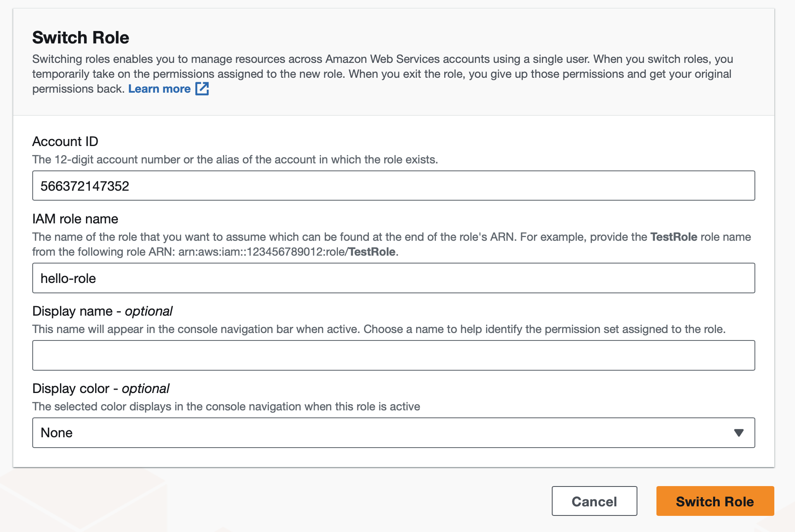Click the orange Switch Role button
The image size is (795, 532).
click(x=715, y=501)
